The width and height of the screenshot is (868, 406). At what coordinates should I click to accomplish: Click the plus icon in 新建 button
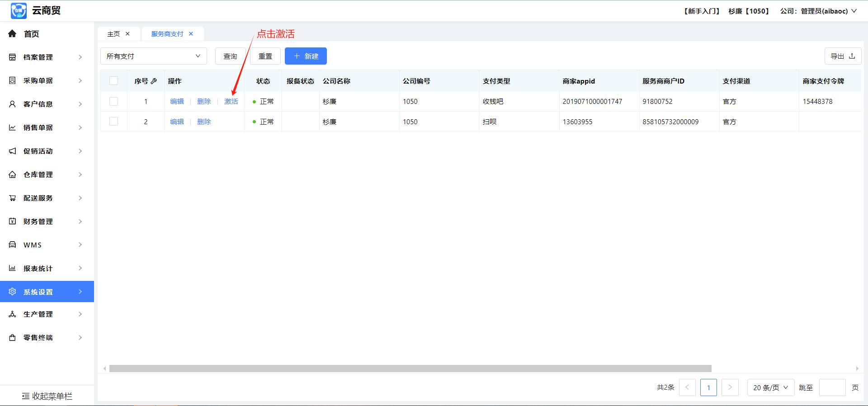tap(297, 56)
